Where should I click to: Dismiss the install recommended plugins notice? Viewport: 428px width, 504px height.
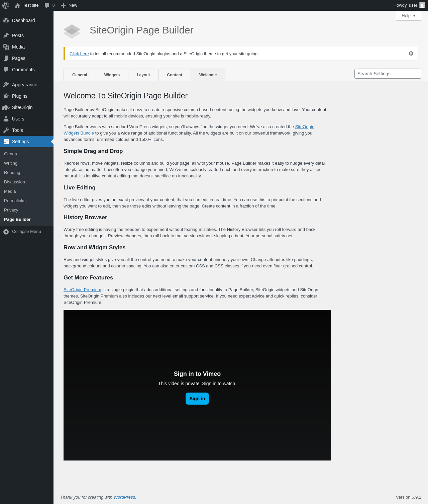click(x=411, y=54)
